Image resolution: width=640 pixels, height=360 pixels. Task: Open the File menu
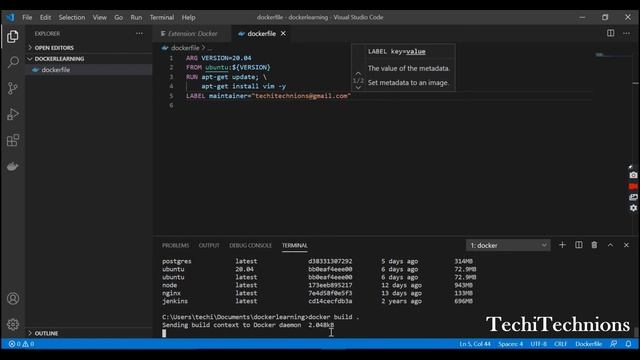tap(27, 17)
